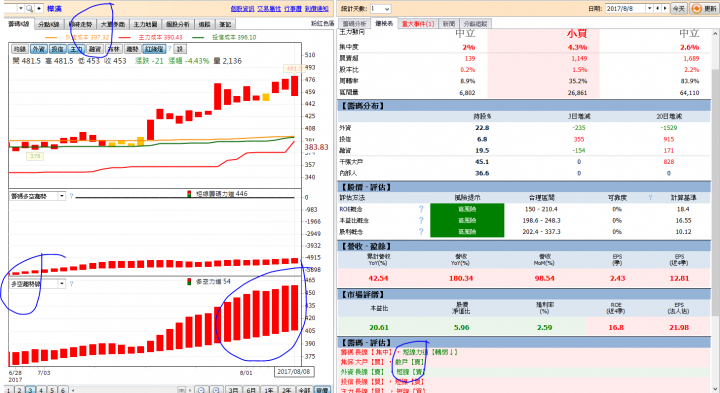720x393 pixels.
Task: Switch to the 重大事件(1) tab
Action: click(418, 23)
